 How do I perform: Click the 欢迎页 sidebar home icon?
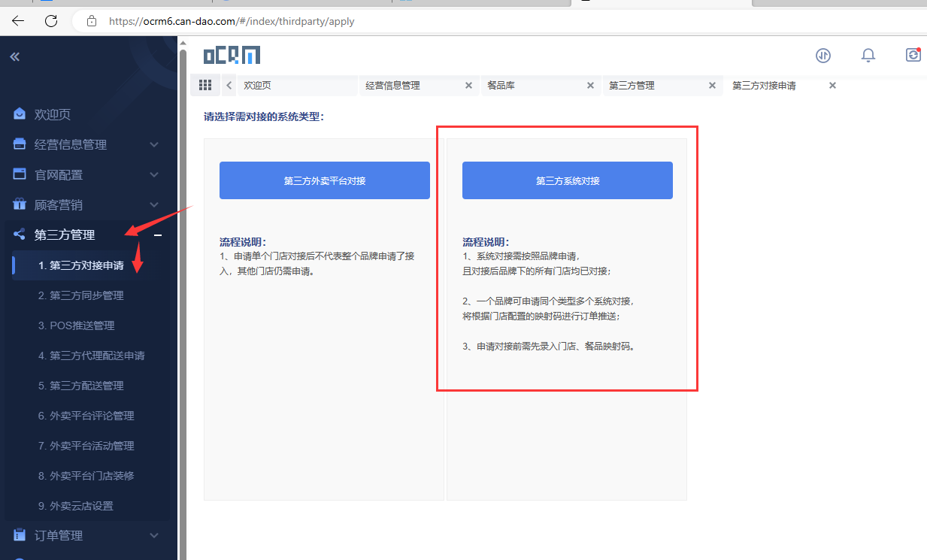click(20, 114)
